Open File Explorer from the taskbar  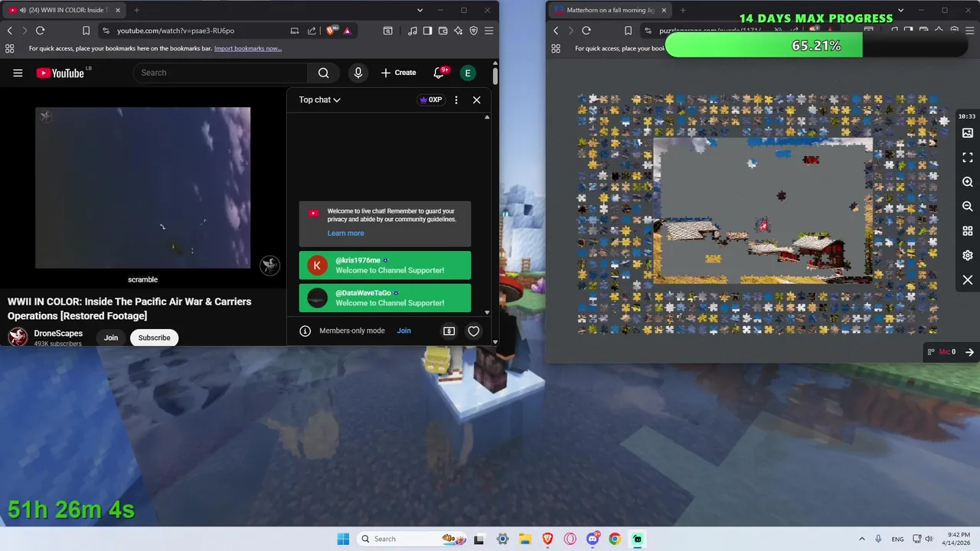[x=525, y=539]
